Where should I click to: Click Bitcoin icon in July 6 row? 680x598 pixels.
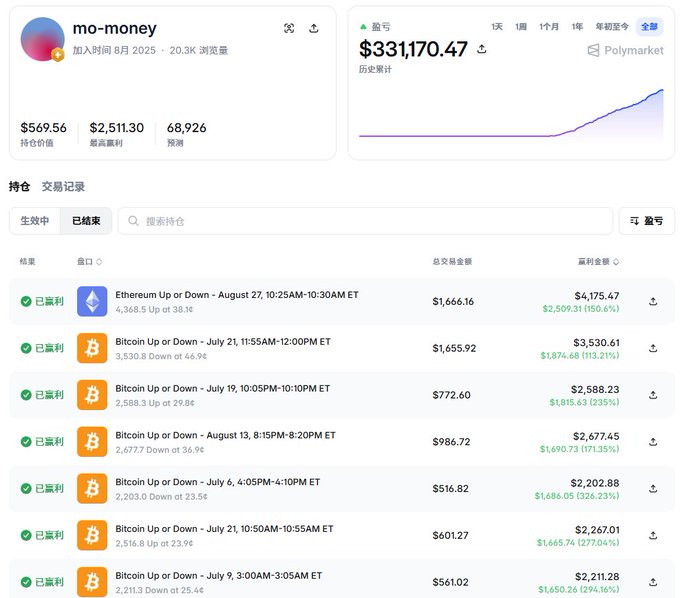tap(92, 489)
